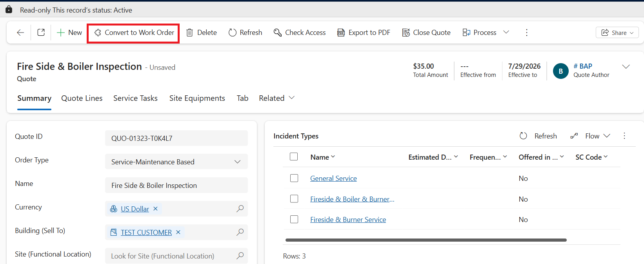Open the Share button menu
The width and height of the screenshot is (644, 264).
617,33
